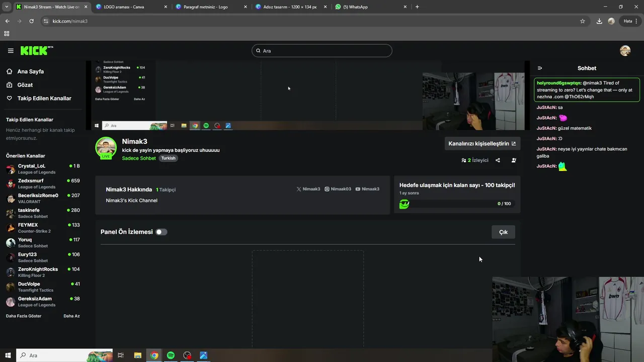Open browser downloads icon
644x362 pixels.
click(599, 21)
